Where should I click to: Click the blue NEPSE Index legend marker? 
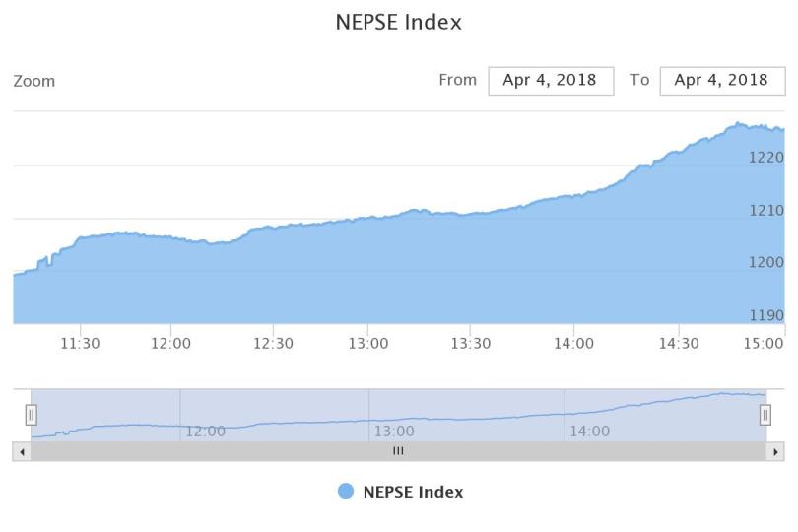pyautogui.click(x=346, y=492)
